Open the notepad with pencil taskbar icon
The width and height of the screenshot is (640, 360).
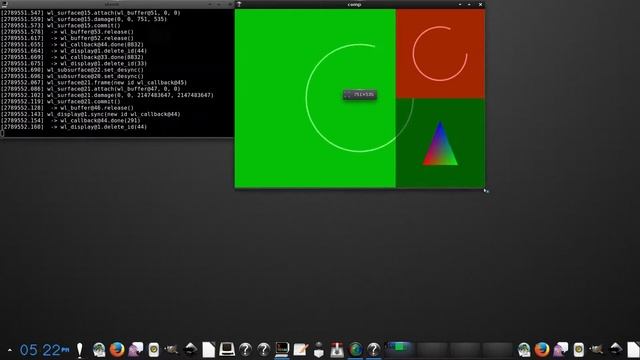click(x=300, y=350)
